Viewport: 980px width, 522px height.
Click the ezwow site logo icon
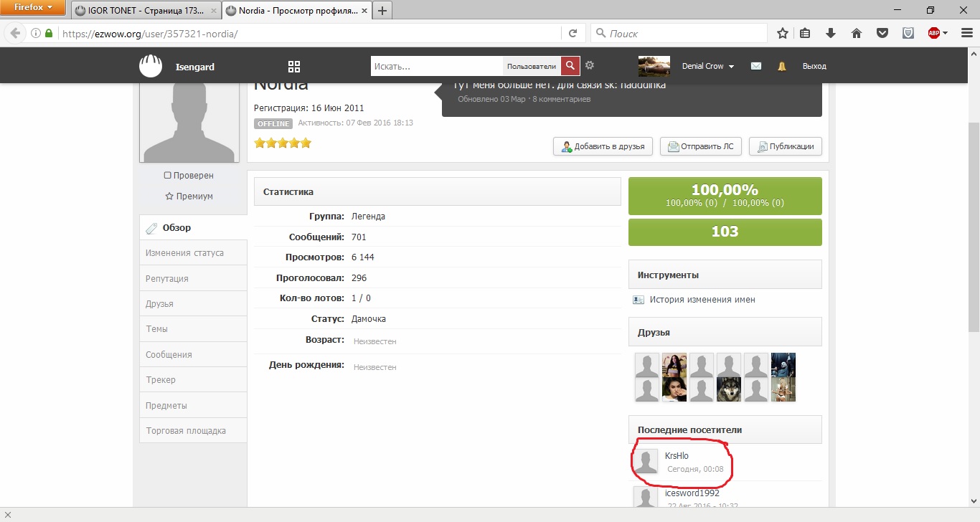pos(151,66)
